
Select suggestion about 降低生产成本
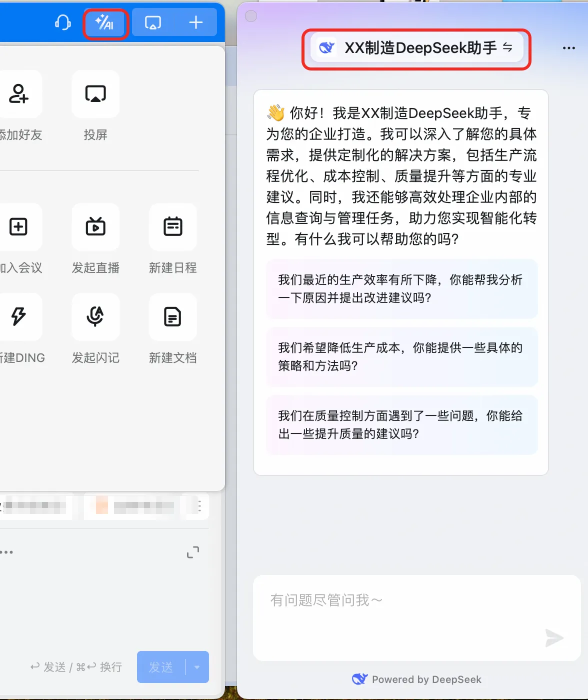click(x=401, y=357)
